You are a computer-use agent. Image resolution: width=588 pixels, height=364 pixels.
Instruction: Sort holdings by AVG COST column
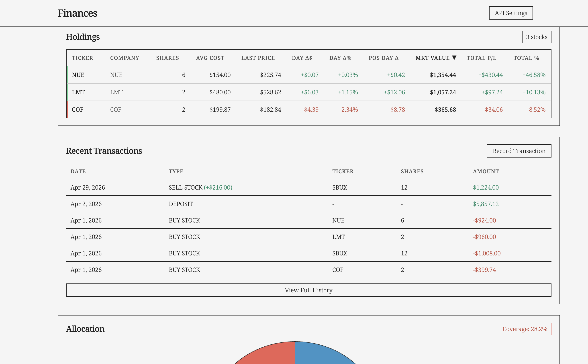coord(210,58)
